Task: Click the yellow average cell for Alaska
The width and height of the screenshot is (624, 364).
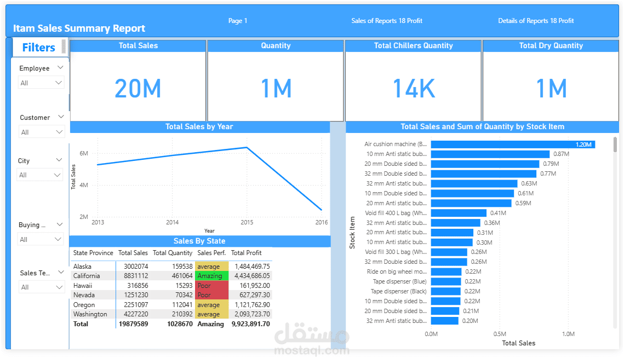Action: [211, 267]
